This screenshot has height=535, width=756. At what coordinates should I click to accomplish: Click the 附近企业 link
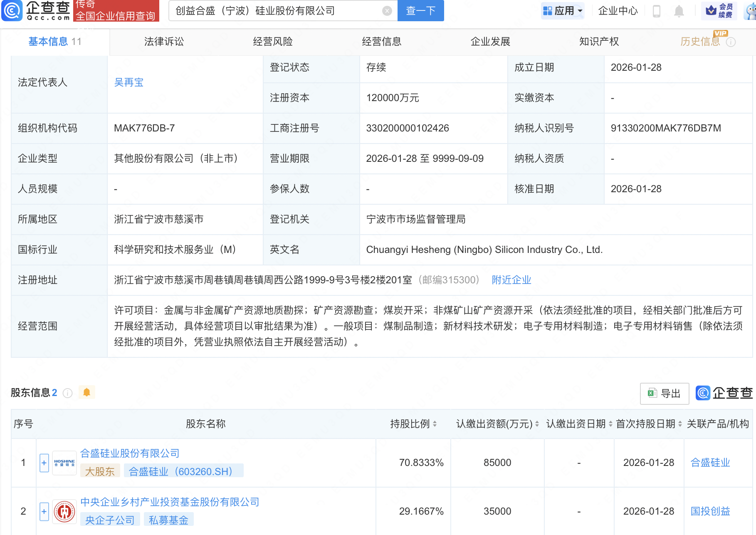click(x=511, y=280)
